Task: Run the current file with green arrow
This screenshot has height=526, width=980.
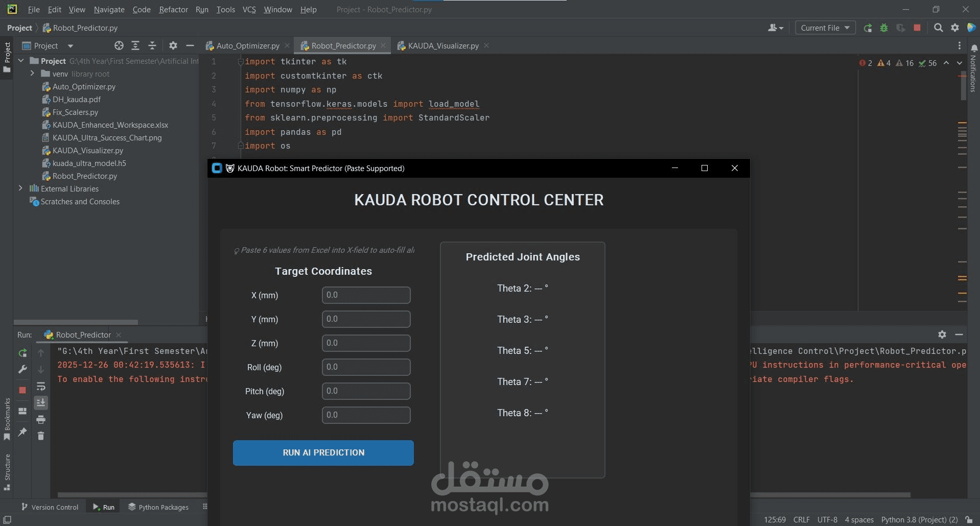Action: point(868,28)
